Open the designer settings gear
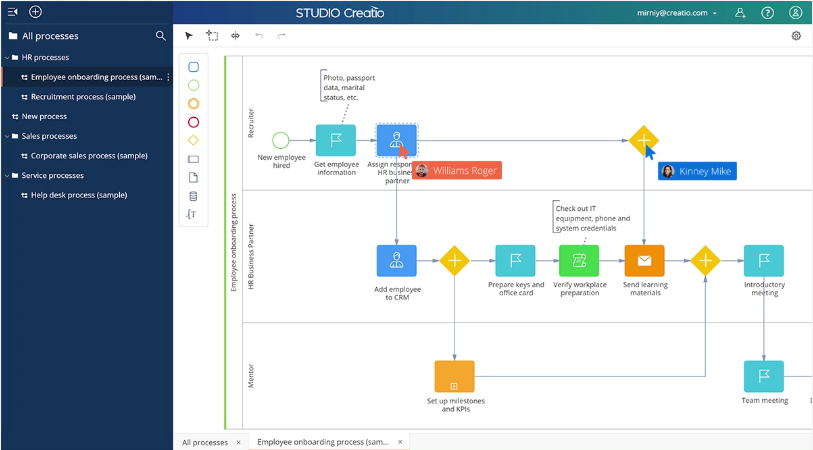Screen dimensions: 813x450 (x=796, y=36)
